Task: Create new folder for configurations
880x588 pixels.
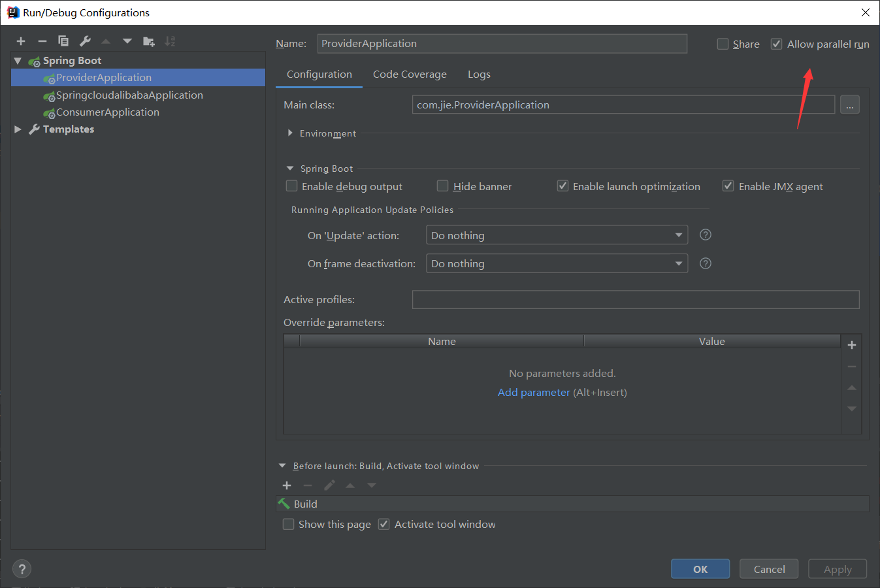Action: [149, 41]
